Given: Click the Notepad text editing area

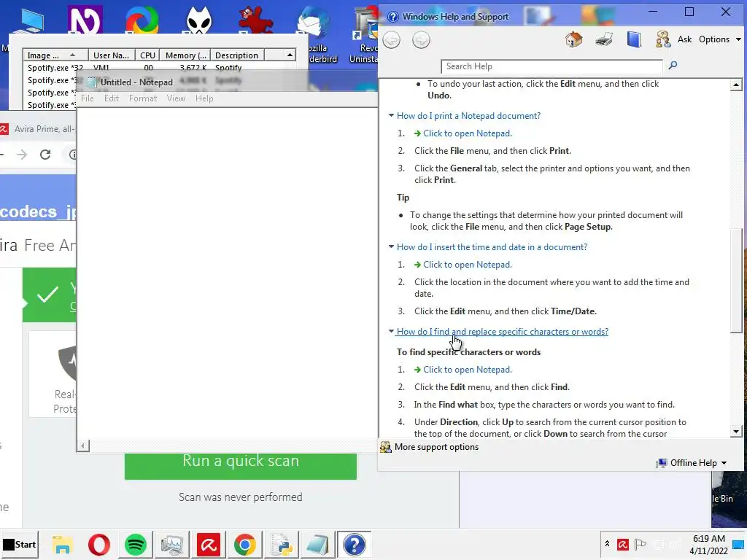Looking at the screenshot, I should coord(228,273).
